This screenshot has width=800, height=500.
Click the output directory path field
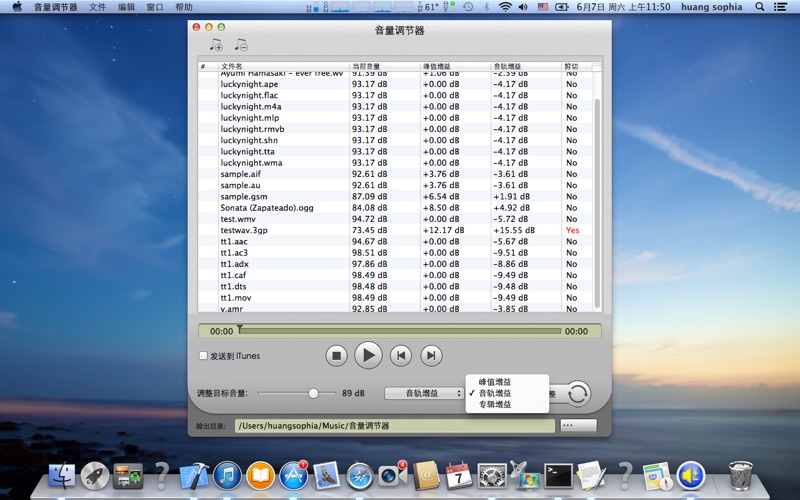click(394, 426)
